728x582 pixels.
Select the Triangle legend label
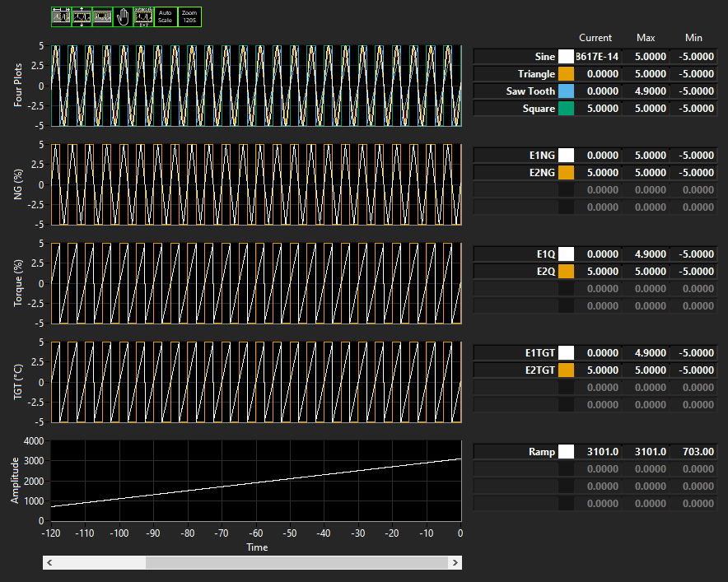pyautogui.click(x=536, y=74)
